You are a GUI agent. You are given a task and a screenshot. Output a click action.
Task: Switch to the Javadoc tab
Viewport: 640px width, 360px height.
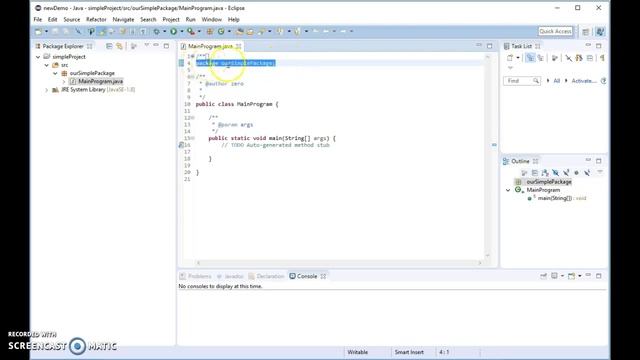pos(230,276)
